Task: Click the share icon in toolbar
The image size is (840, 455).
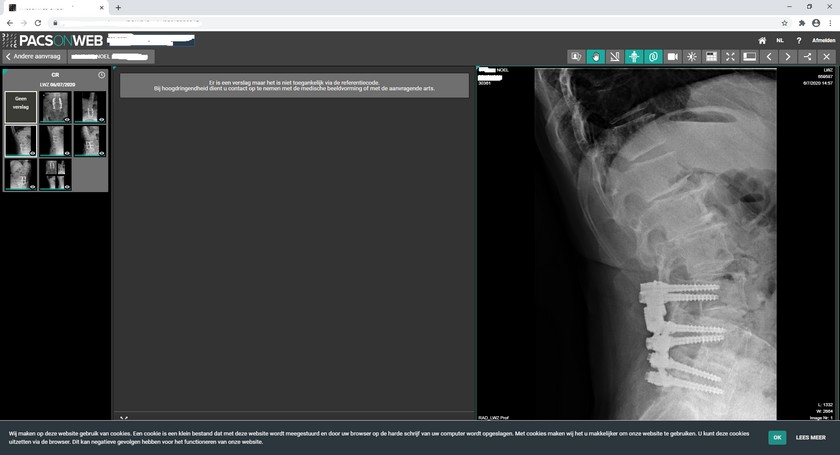Action: coord(807,57)
